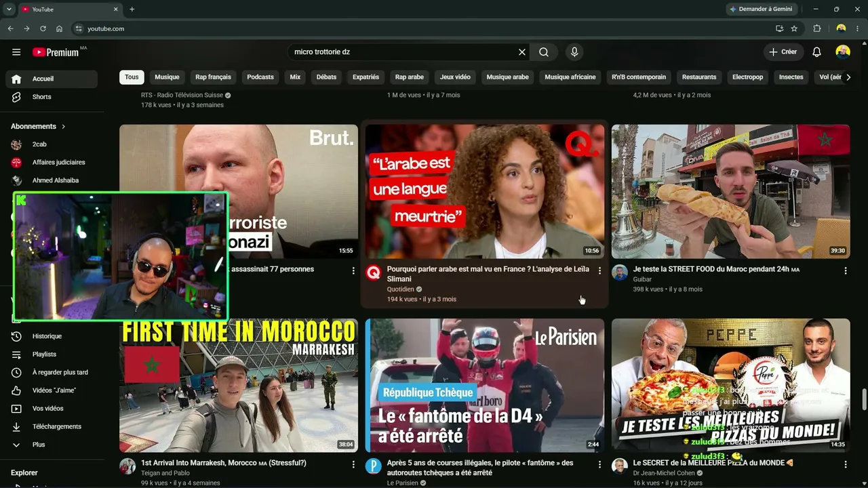
Task: Open the Le Parisien D4 video thumbnail
Action: point(485,386)
